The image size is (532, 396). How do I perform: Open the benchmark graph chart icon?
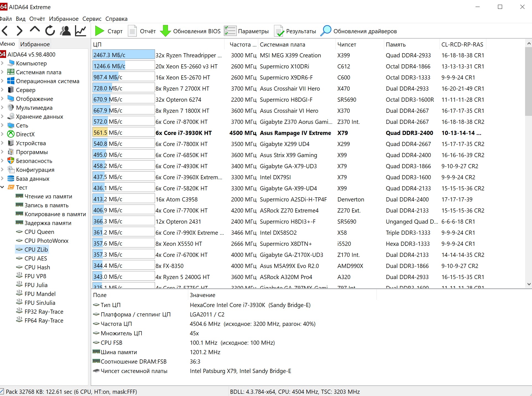(x=81, y=30)
